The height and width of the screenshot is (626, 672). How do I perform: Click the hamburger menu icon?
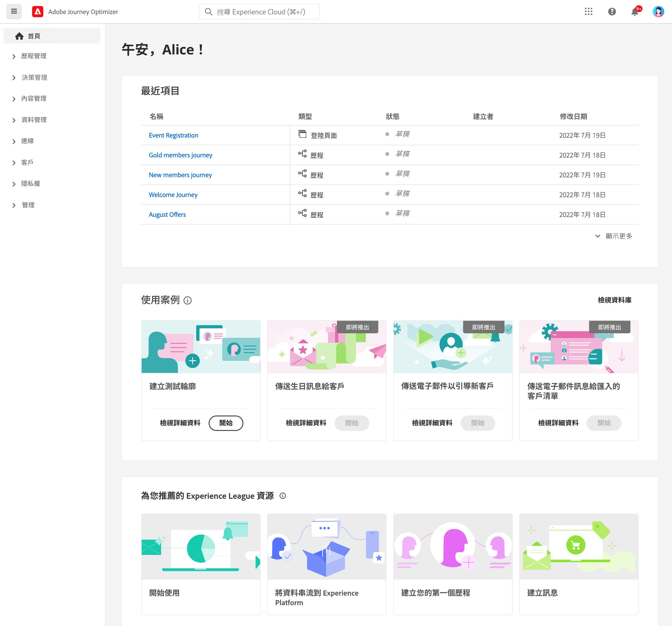point(14,12)
